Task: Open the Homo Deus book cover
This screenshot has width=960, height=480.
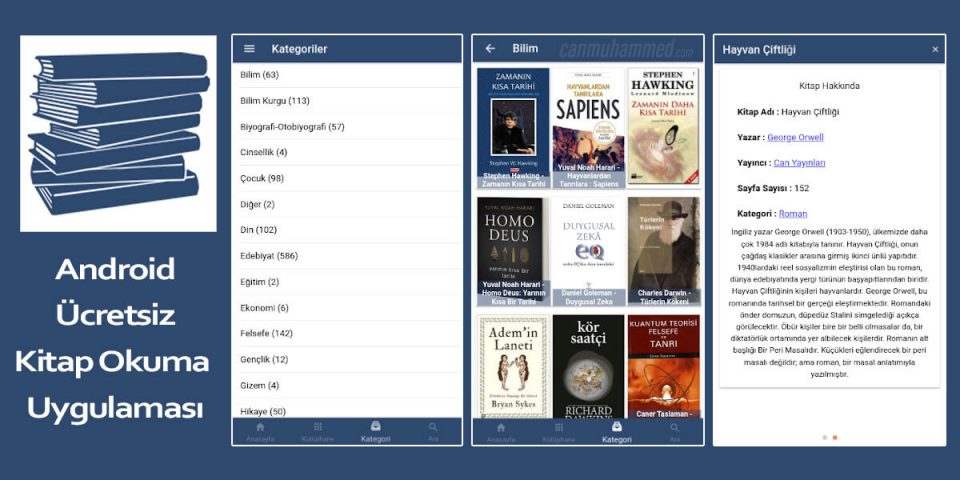Action: pyautogui.click(x=513, y=252)
